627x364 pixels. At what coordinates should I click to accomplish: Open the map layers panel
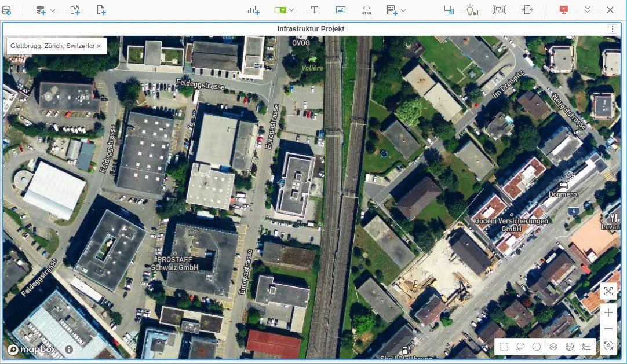[553, 346]
